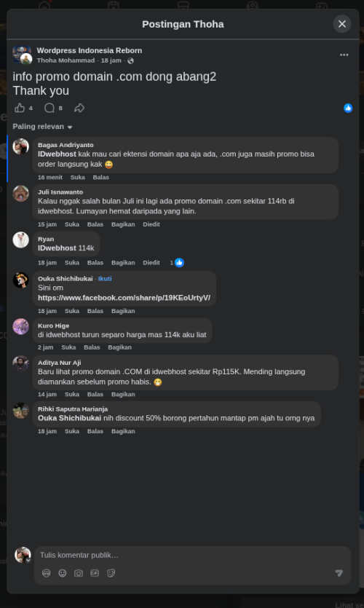Viewport: 364px width, 608px height.
Task: Add a GIF to the comment
Action: [95, 573]
